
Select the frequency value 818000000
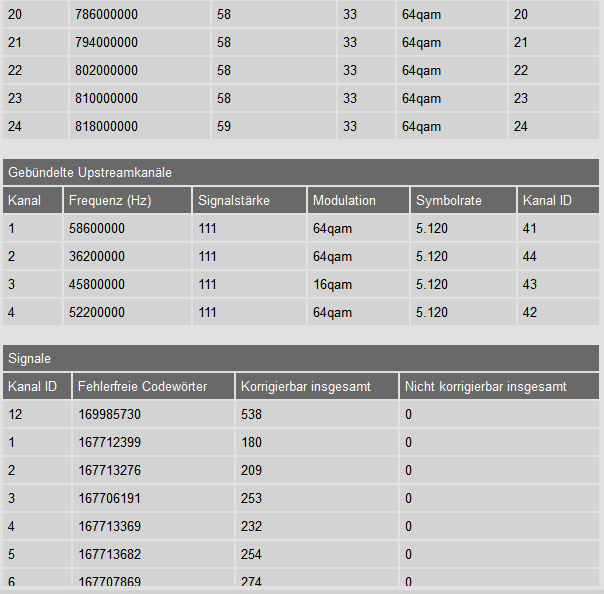tap(106, 127)
